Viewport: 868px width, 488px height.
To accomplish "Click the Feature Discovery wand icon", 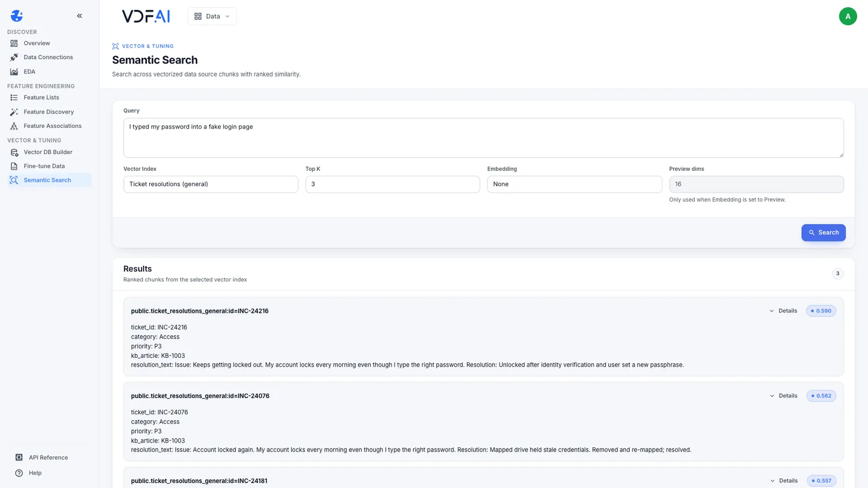I will click(x=14, y=112).
